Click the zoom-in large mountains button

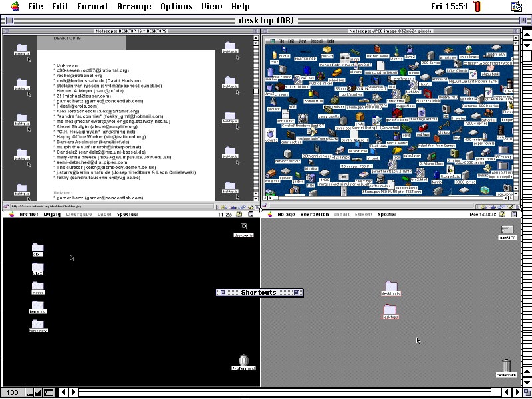pyautogui.click(x=38, y=392)
